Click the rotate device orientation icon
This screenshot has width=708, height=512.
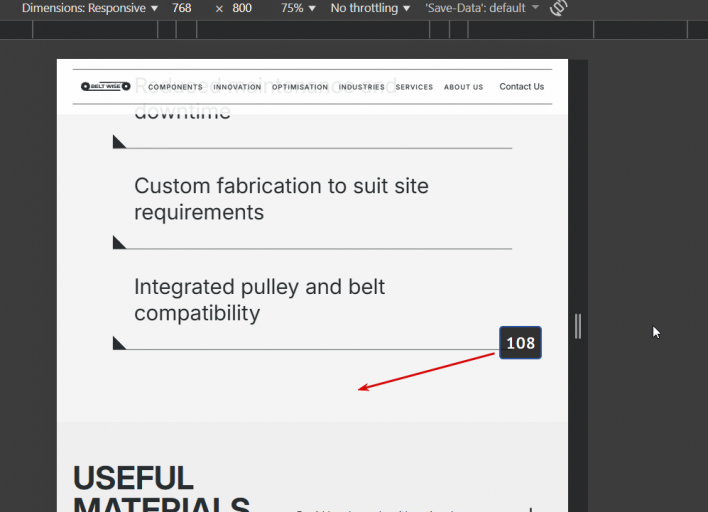559,7
